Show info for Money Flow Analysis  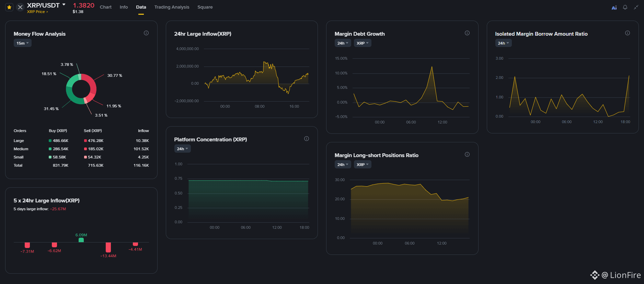146,33
